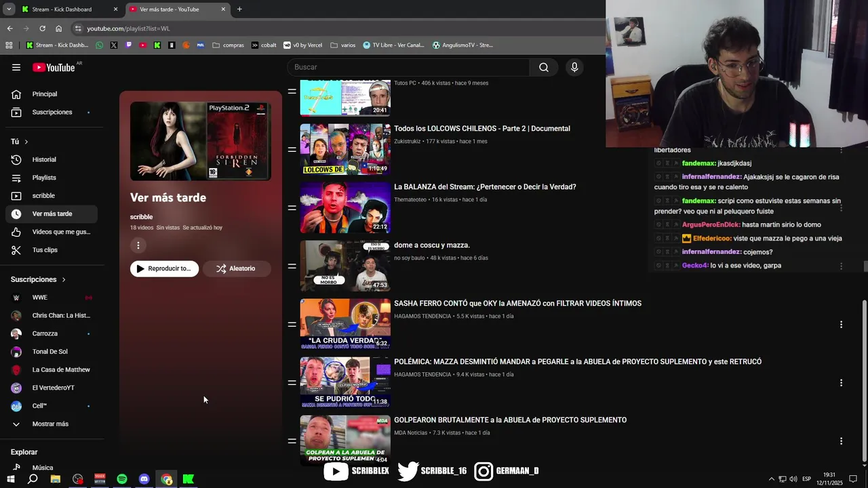Viewport: 868px width, 488px height.
Task: Expand the Suscripciones section header
Action: [x=39, y=279]
